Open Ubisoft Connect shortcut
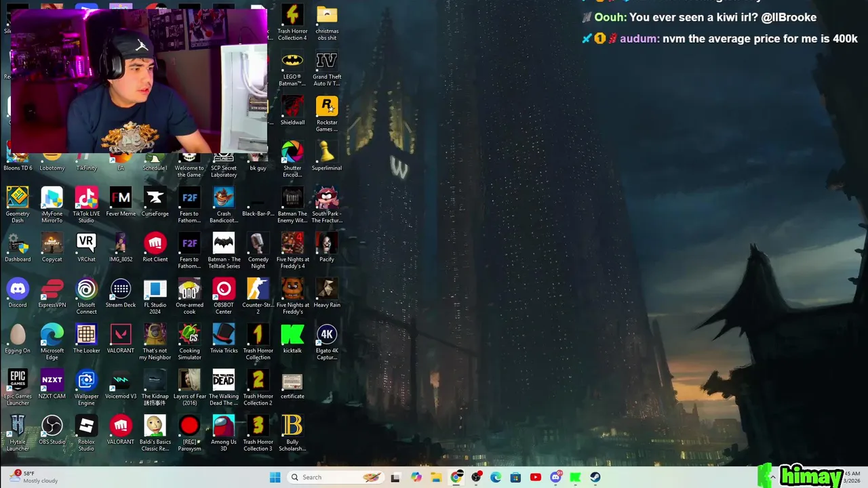Image resolution: width=868 pixels, height=488 pixels. [86, 296]
